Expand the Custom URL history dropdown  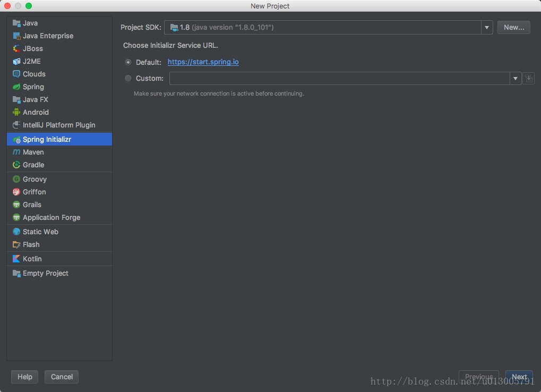coord(515,78)
